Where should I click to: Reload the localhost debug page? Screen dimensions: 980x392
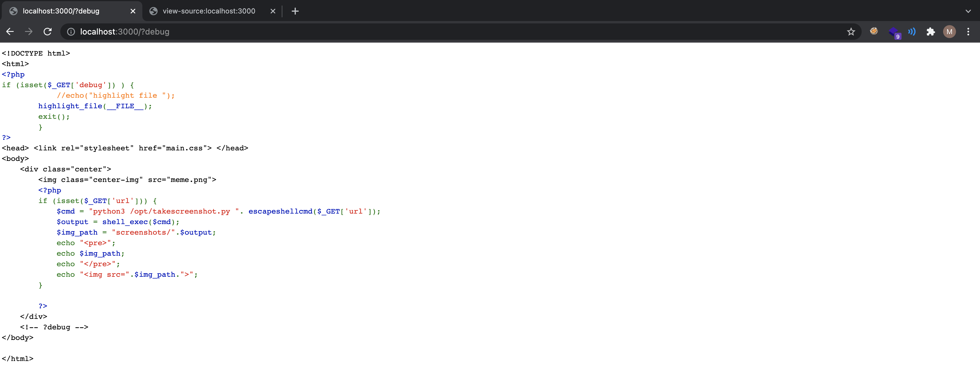coord(47,32)
